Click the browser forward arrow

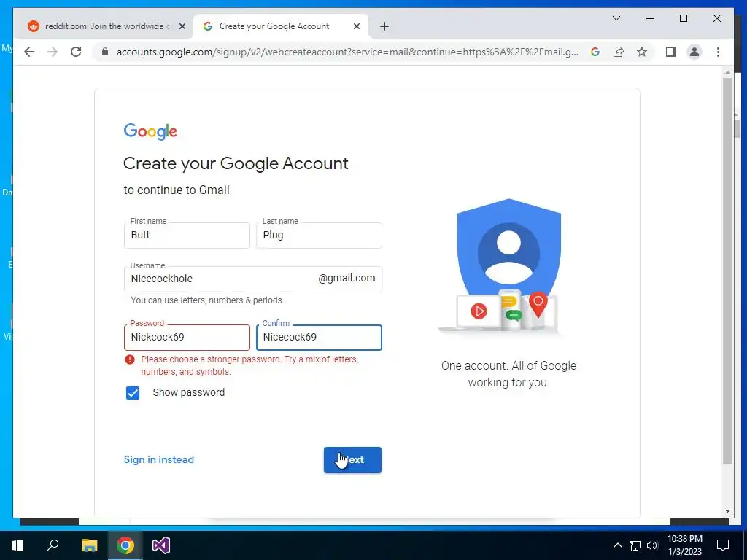(53, 52)
